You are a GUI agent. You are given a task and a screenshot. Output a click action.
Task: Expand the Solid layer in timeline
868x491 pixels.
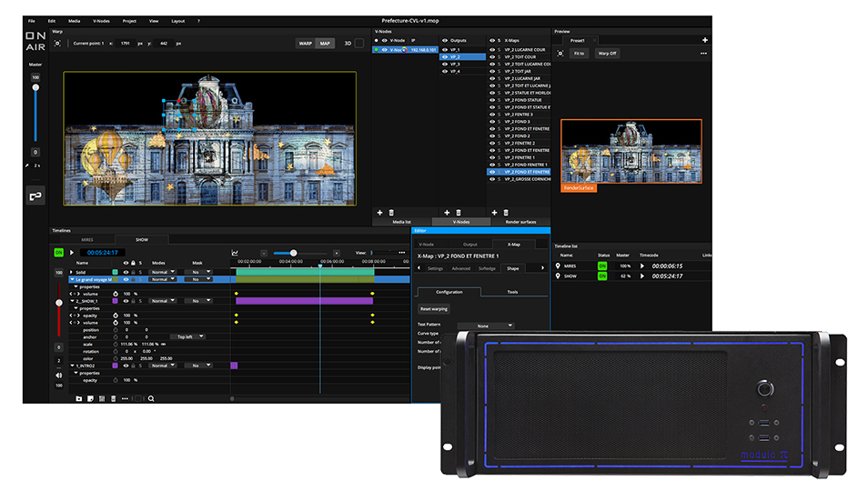pyautogui.click(x=71, y=272)
